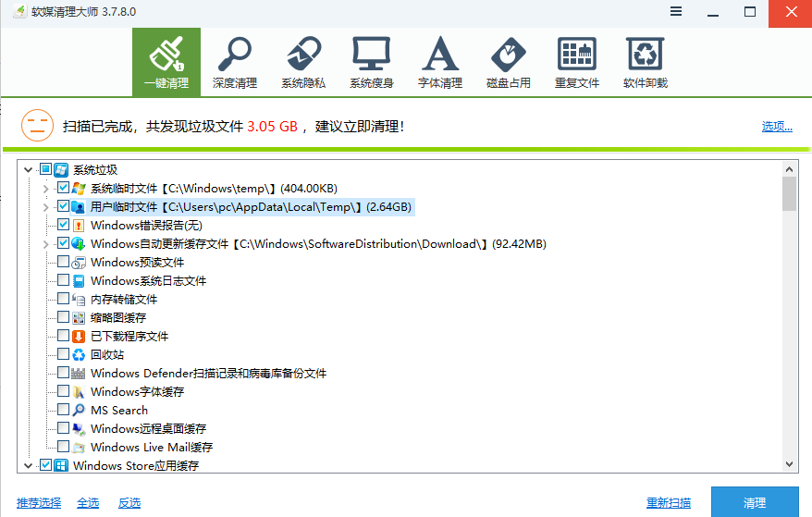
Task: Click the Windows字体缓存 icon
Action: tap(79, 391)
